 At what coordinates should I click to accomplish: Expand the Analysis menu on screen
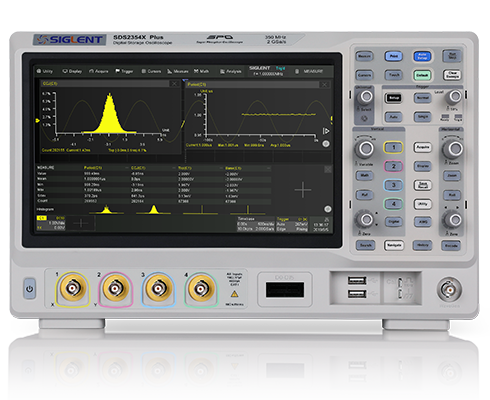(231, 71)
